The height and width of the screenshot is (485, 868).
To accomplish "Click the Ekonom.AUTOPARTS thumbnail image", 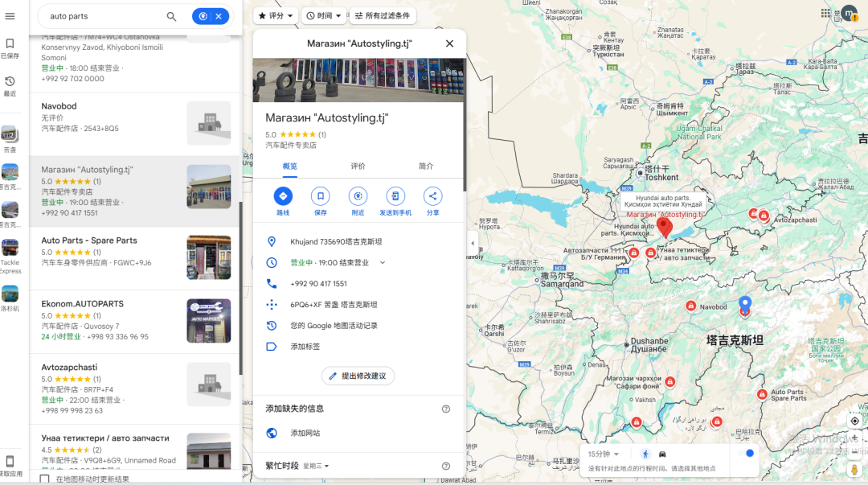I will (x=209, y=321).
